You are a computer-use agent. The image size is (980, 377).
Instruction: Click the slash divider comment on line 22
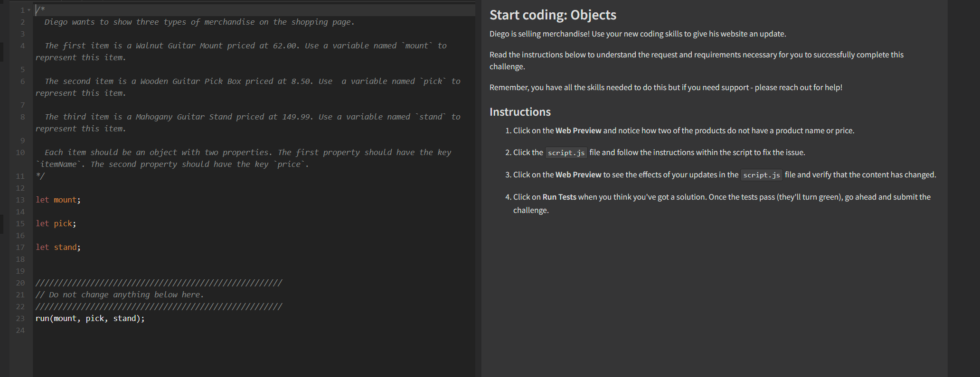pos(159,306)
